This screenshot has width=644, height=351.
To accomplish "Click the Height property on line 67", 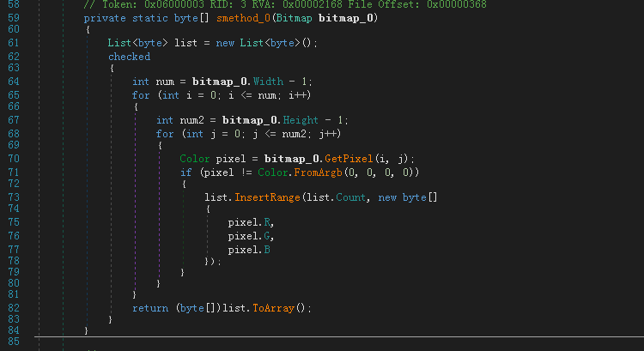I will click(301, 120).
